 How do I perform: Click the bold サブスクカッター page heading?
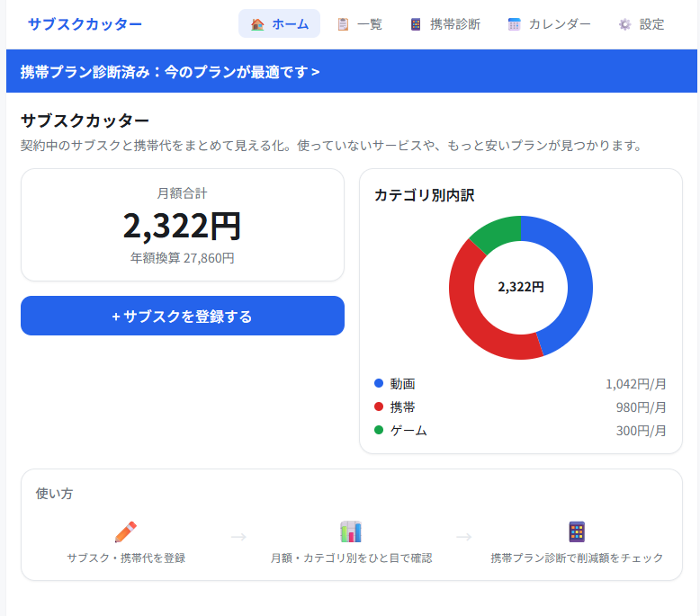[x=85, y=121]
